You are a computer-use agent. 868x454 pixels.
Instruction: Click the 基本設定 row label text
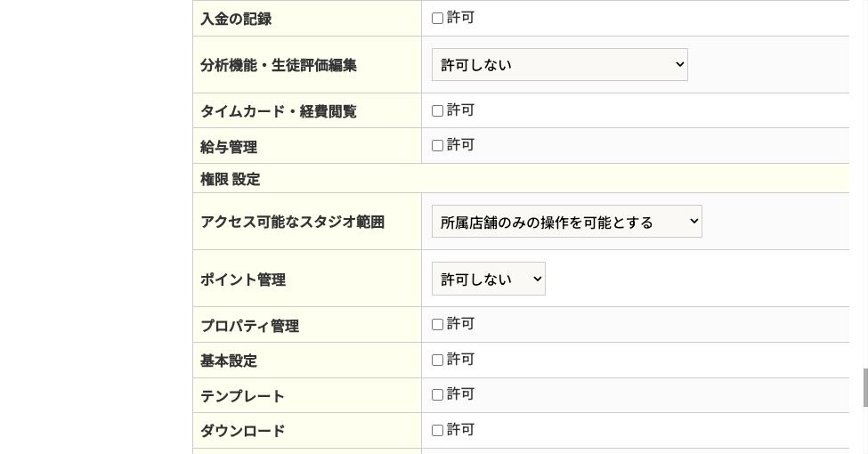tap(229, 361)
